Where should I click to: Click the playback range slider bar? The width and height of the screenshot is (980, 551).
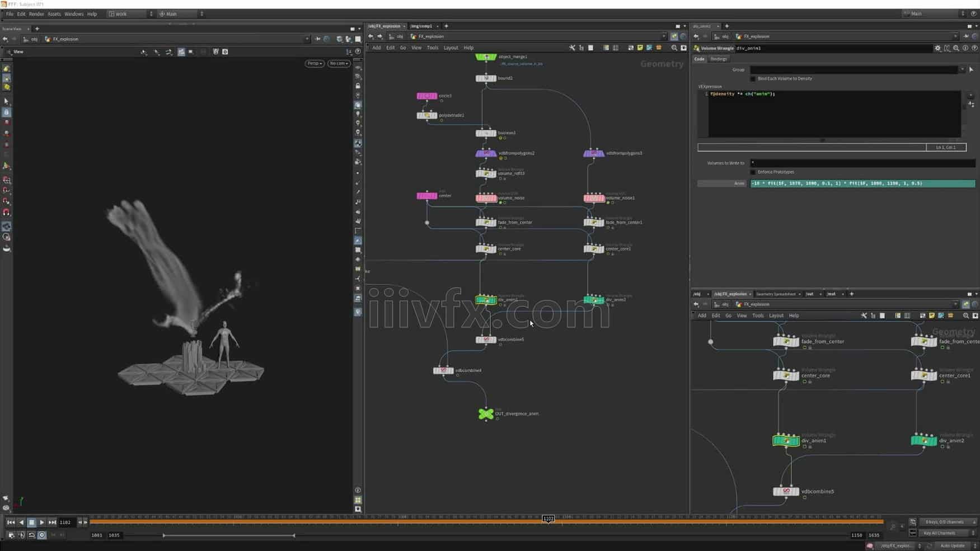(228, 535)
